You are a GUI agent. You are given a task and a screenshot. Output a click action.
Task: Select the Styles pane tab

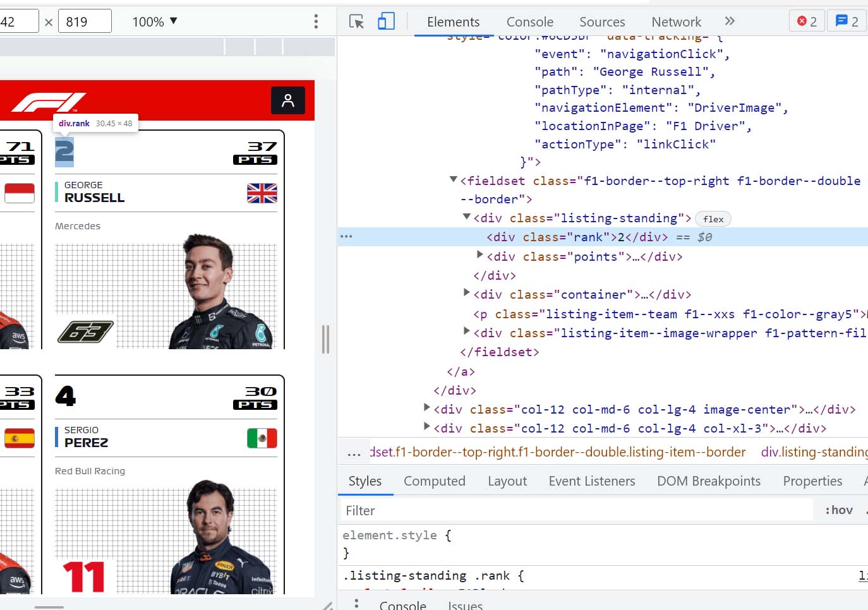365,481
